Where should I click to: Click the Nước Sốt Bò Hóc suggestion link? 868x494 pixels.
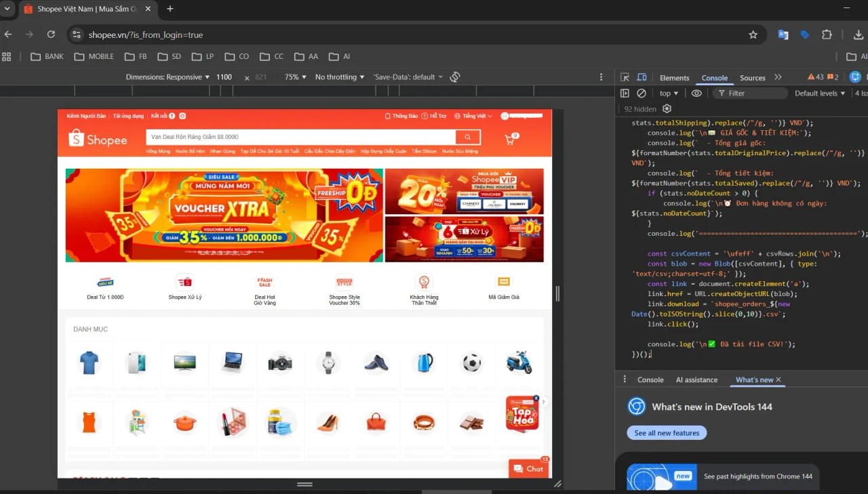(x=190, y=150)
